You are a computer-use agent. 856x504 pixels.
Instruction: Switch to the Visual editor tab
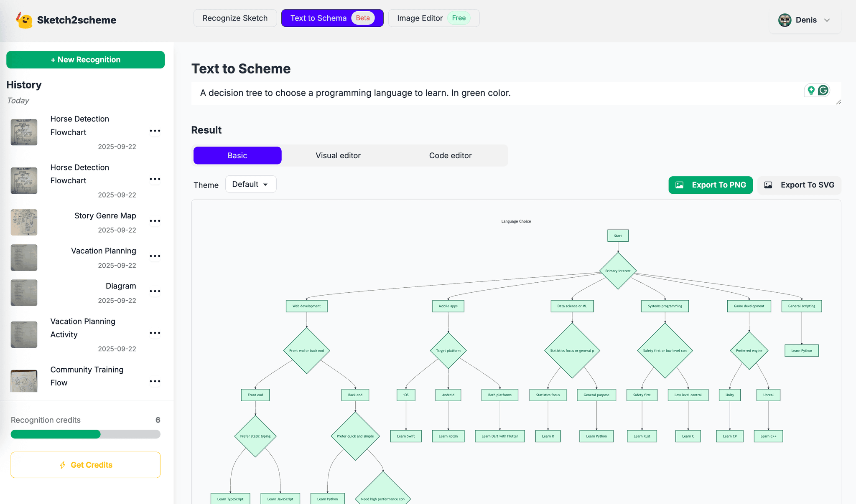click(x=338, y=155)
